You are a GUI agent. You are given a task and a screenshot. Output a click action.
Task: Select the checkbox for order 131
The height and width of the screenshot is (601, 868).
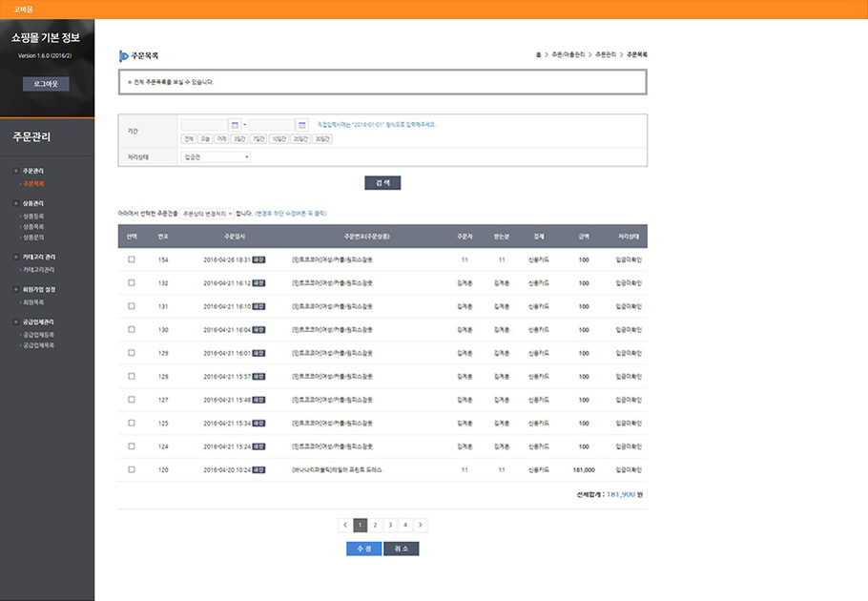(x=132, y=306)
